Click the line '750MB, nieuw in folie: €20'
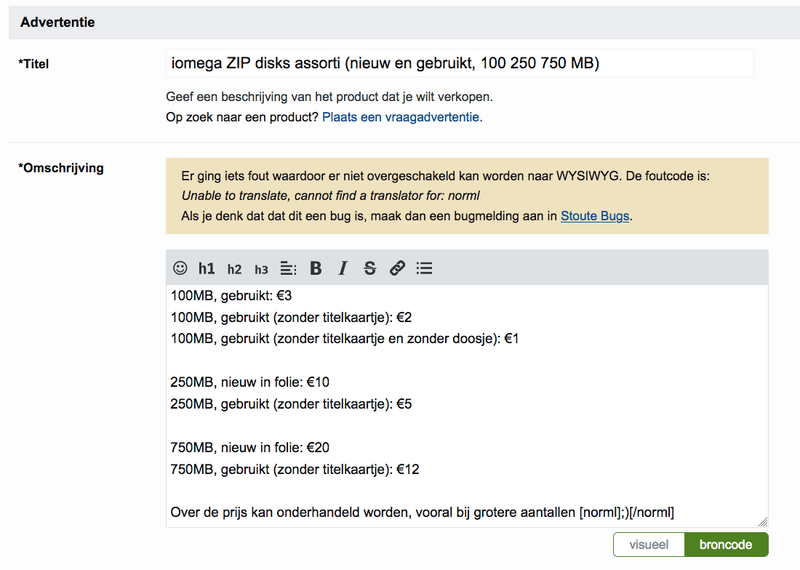Screen dimensions: 800x570 250,448
